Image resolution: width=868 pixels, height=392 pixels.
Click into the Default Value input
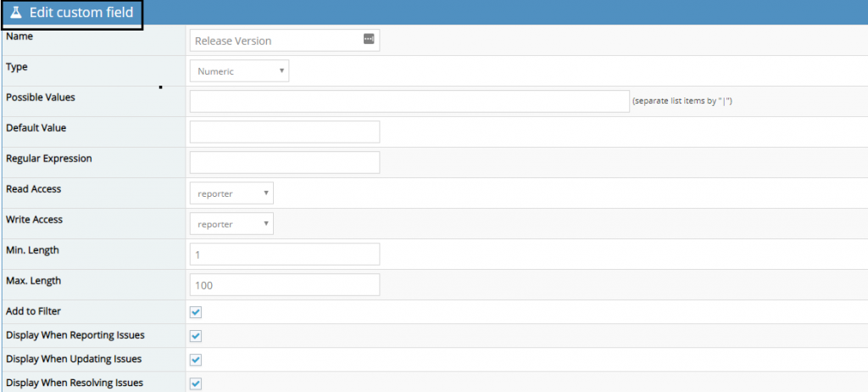(x=285, y=132)
